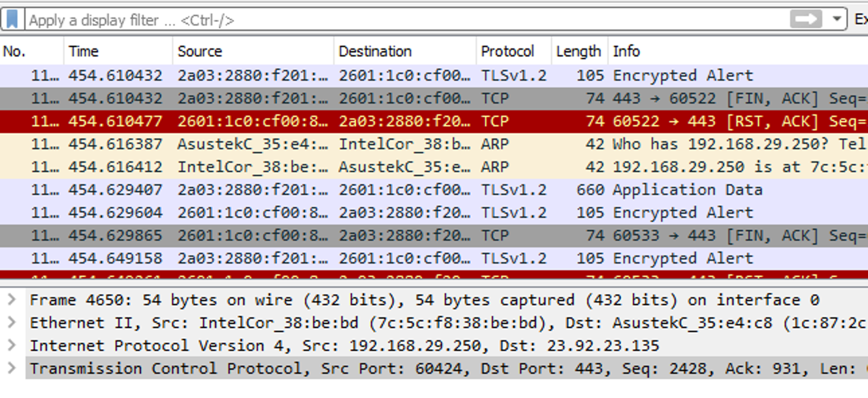Select the ARP 192.168.29.250 is at packet
The width and height of the screenshot is (868, 398).
434,167
